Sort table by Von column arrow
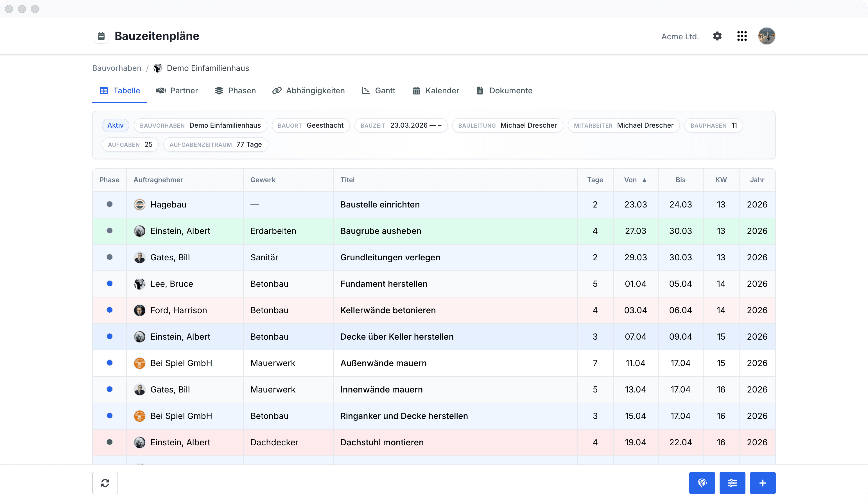This screenshot has height=501, width=868. coord(644,180)
